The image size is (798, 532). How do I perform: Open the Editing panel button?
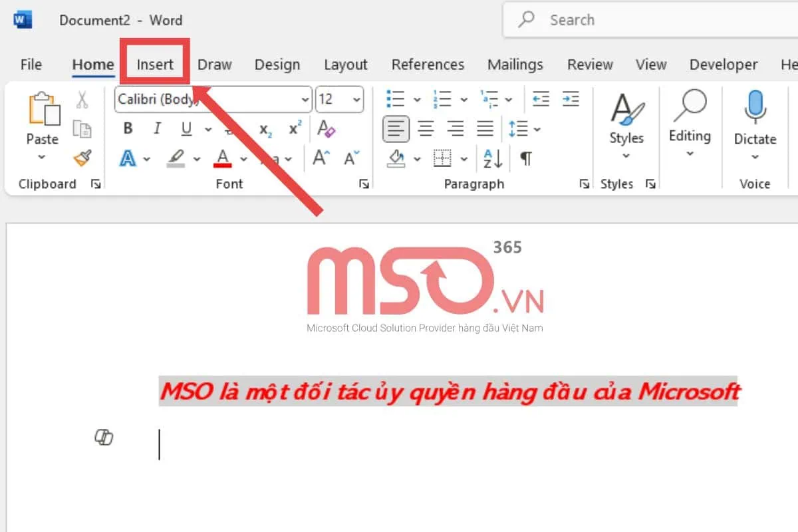click(x=690, y=126)
